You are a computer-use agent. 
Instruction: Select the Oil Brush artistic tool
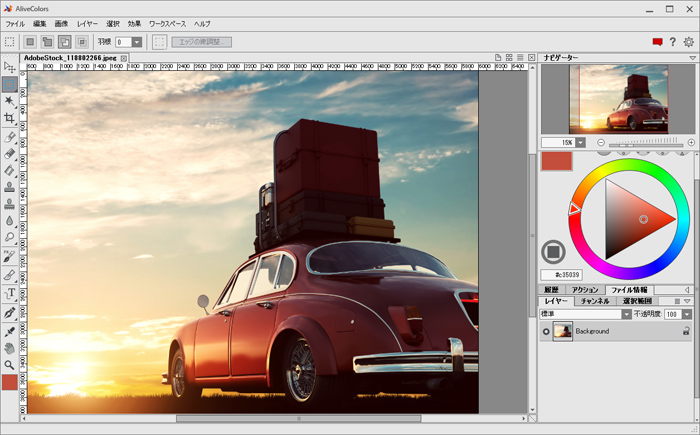pos(9,275)
